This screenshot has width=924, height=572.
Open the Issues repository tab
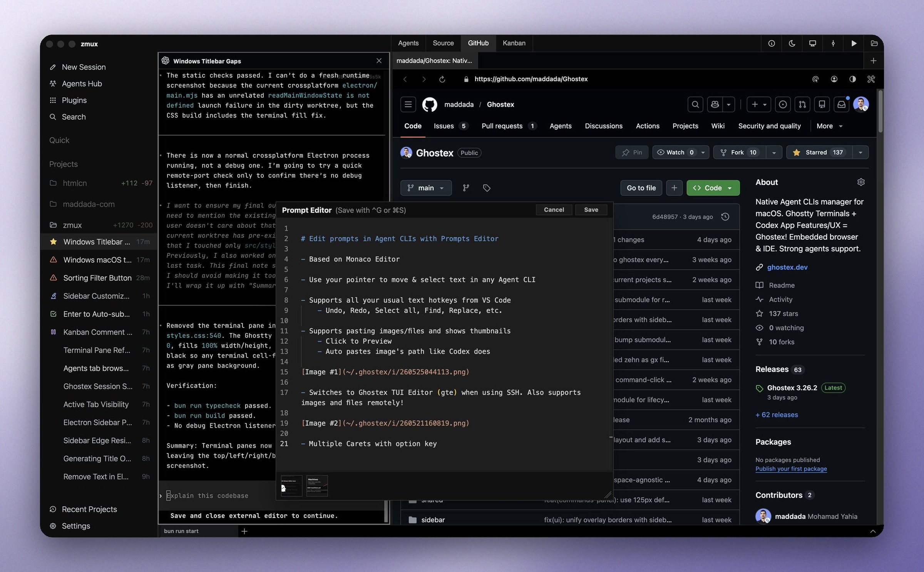(450, 126)
